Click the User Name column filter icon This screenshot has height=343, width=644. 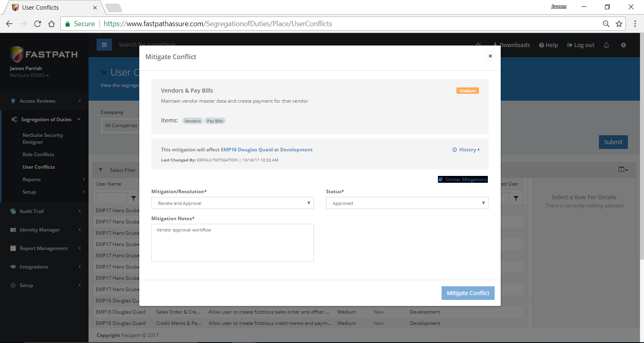coord(134,198)
